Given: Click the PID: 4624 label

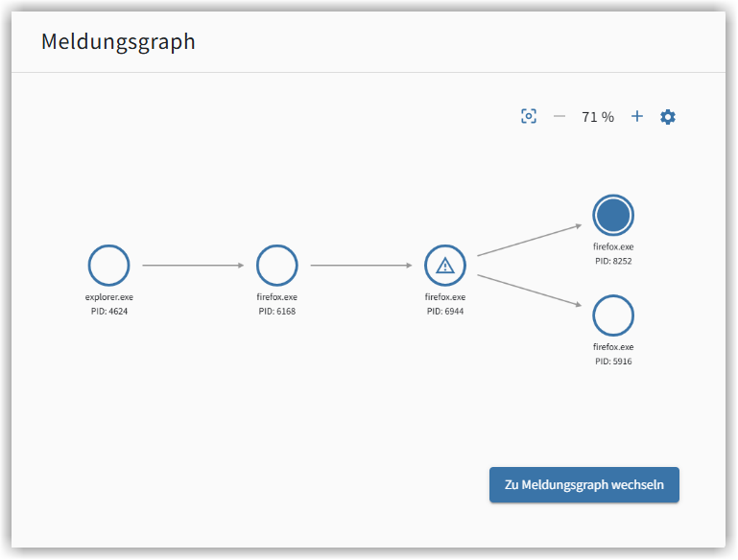Looking at the screenshot, I should pyautogui.click(x=109, y=312).
